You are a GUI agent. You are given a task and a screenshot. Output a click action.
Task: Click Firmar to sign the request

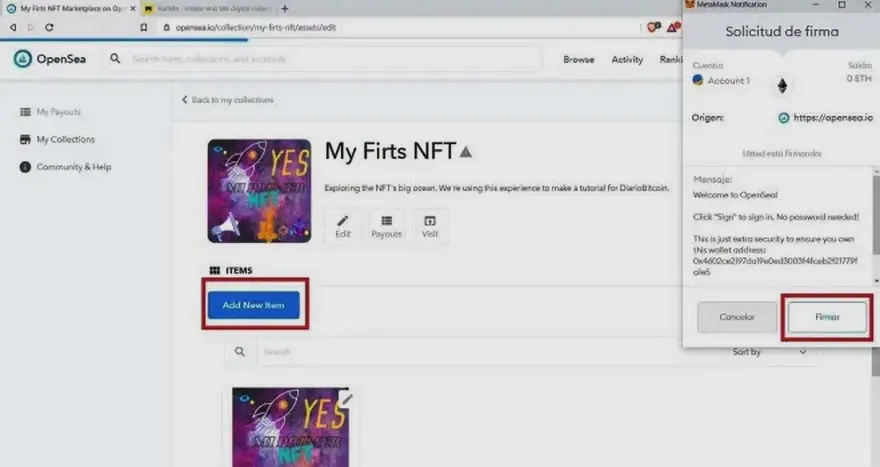click(827, 317)
